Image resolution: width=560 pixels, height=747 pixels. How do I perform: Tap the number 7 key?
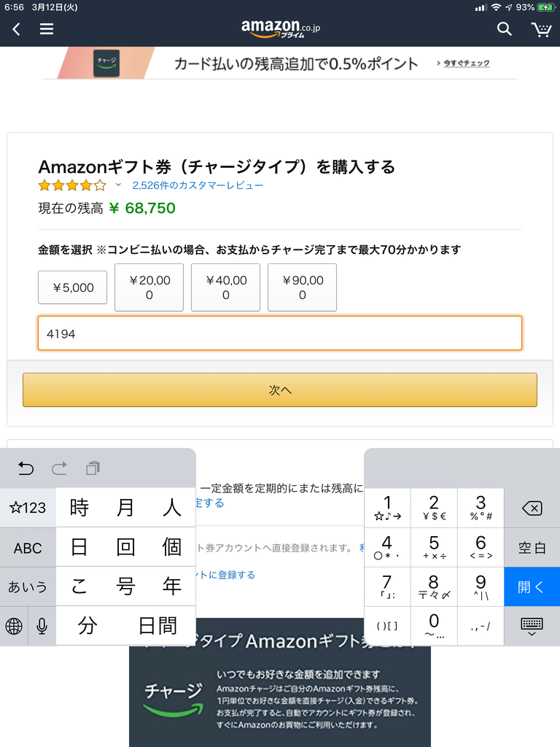(x=387, y=587)
